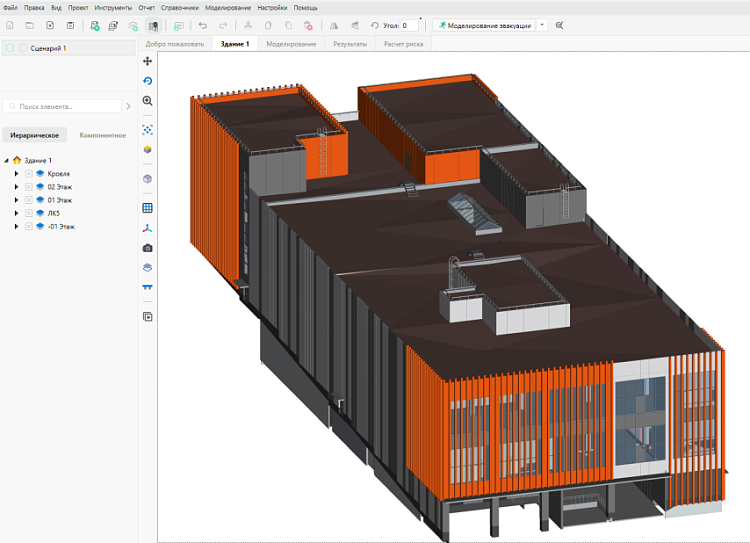Toggle checkbox for Кровля layer

tap(29, 173)
